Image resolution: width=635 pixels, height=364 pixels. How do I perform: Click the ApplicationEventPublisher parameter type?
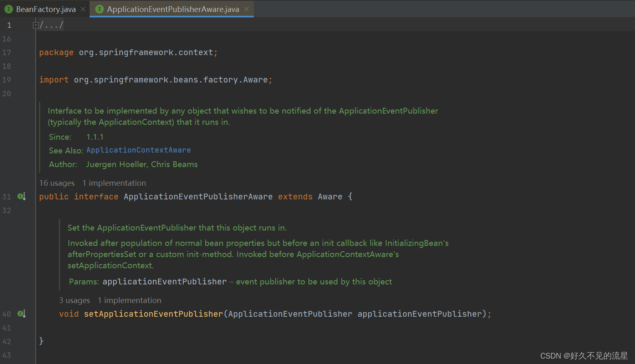point(290,314)
